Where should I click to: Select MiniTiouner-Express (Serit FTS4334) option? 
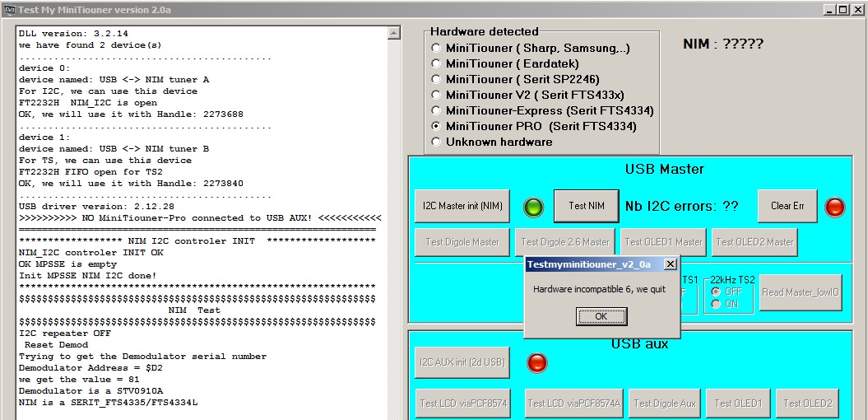pyautogui.click(x=436, y=111)
